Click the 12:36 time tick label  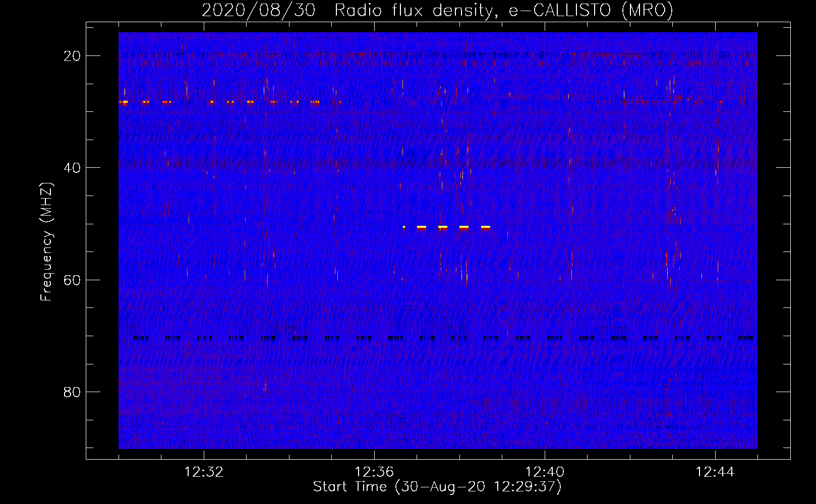tap(374, 472)
